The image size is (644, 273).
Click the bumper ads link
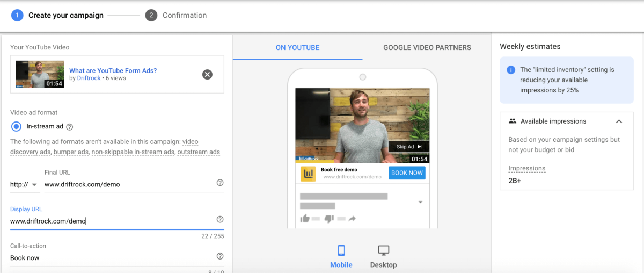(x=71, y=152)
